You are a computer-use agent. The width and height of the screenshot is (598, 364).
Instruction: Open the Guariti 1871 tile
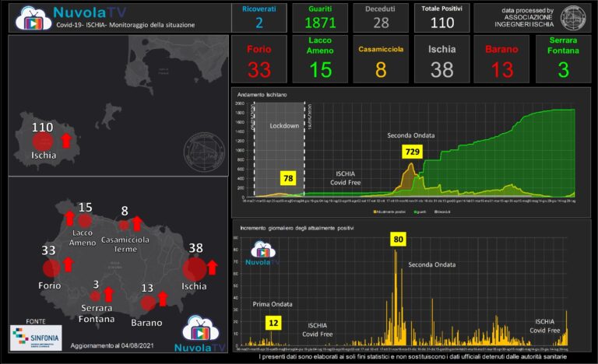point(320,17)
